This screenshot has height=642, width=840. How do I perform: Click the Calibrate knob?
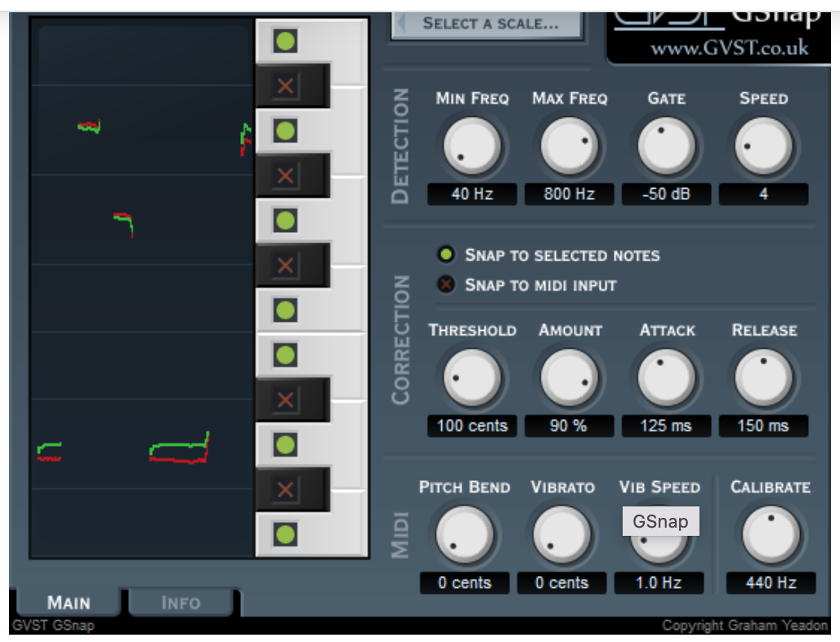click(771, 534)
